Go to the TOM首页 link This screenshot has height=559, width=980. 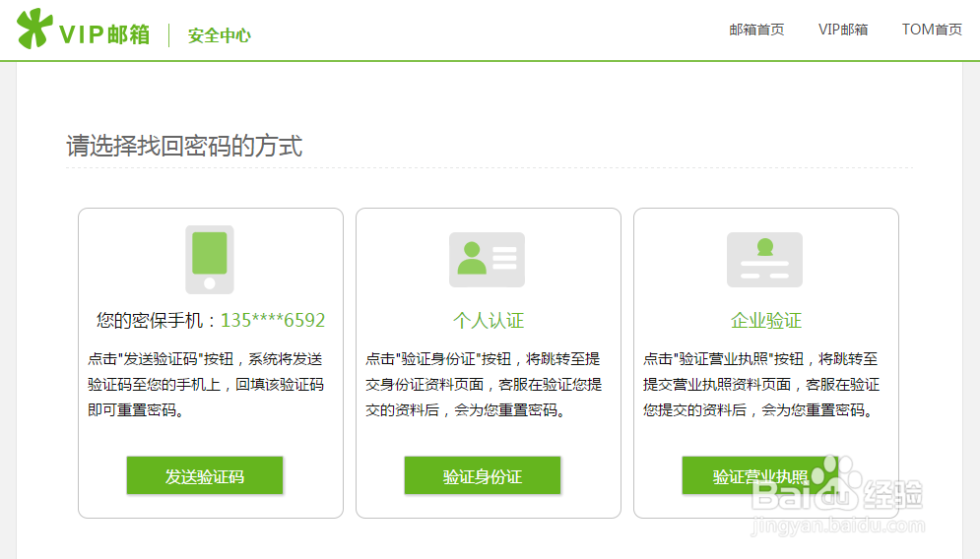pos(932,30)
